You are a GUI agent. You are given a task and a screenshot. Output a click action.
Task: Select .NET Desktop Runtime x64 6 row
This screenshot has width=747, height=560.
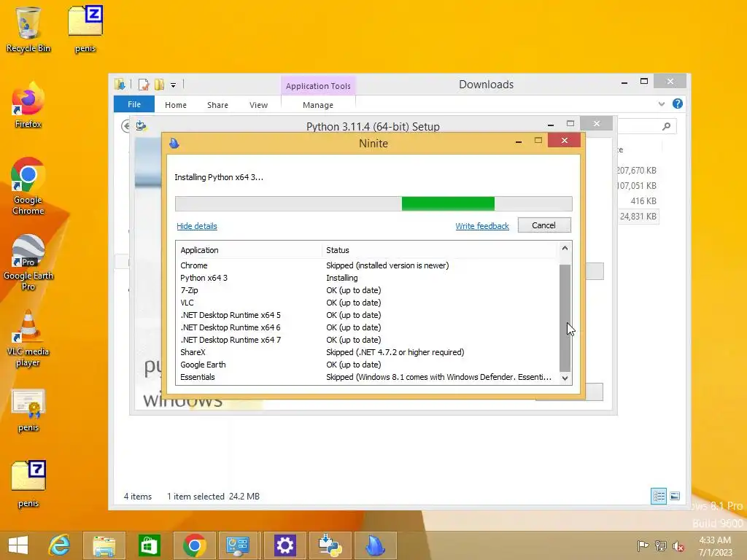(368, 327)
